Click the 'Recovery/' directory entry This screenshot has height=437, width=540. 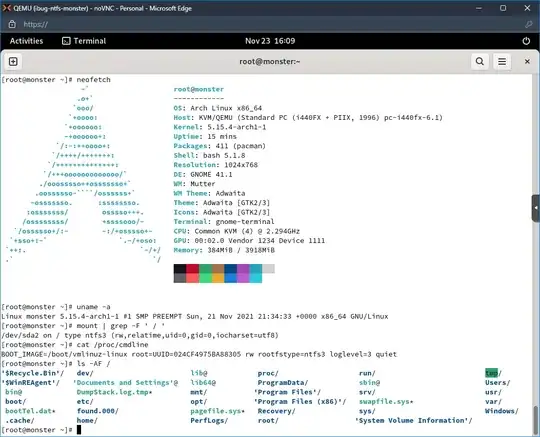pos(277,411)
